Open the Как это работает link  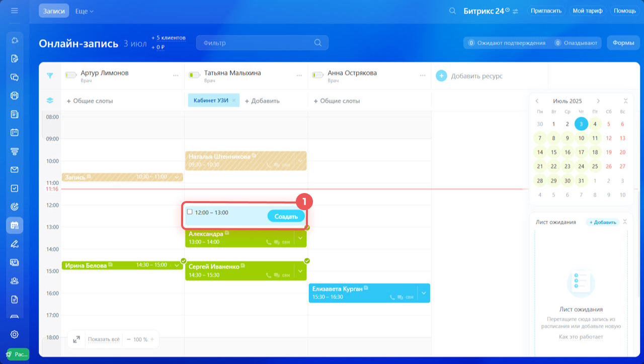tap(581, 337)
